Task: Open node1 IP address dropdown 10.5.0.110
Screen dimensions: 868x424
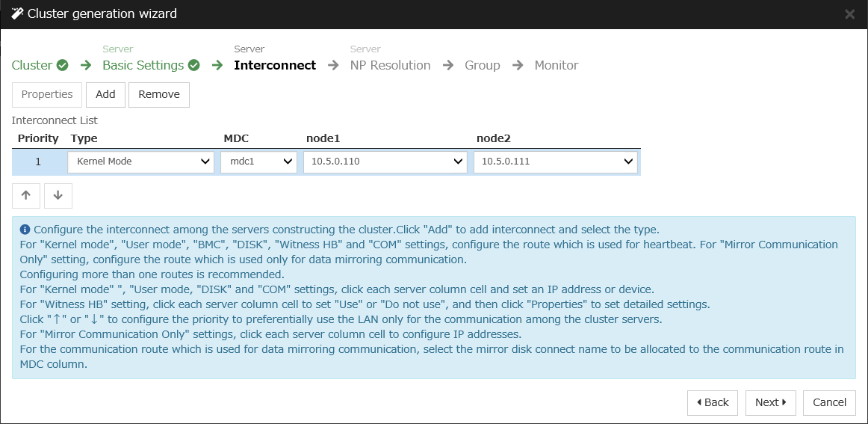Action: click(x=385, y=162)
